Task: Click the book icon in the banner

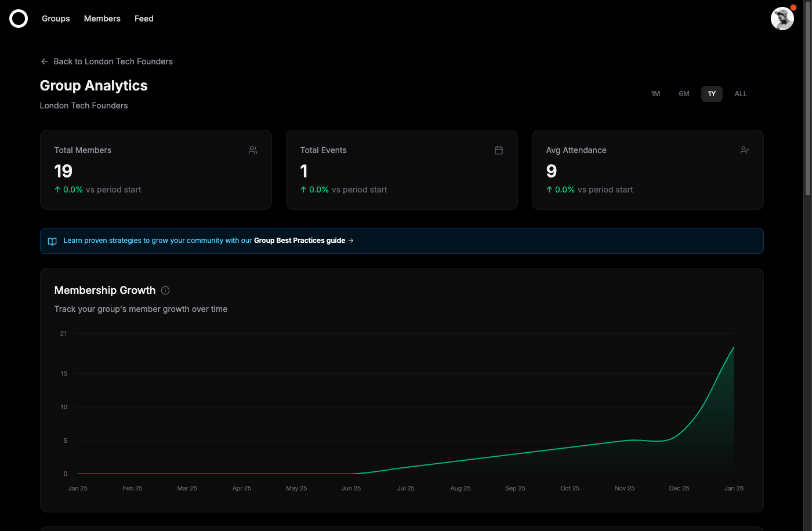Action: pyautogui.click(x=52, y=241)
